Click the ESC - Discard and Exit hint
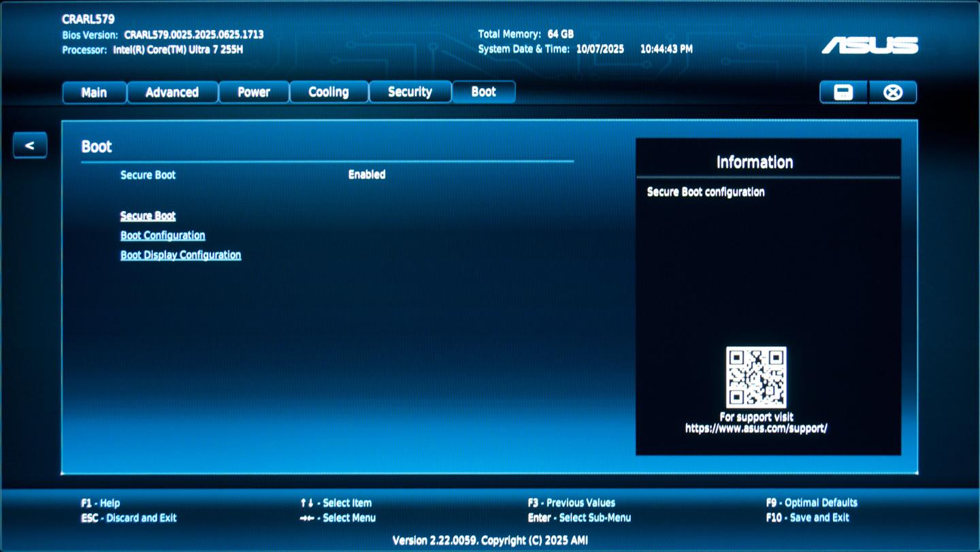980x552 pixels. point(129,518)
